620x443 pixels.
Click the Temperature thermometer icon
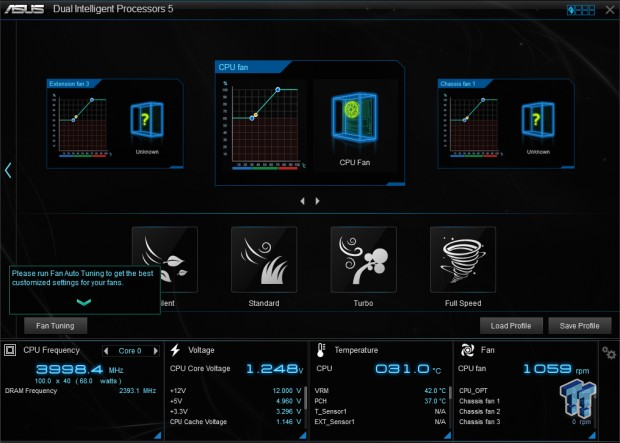[x=321, y=350]
